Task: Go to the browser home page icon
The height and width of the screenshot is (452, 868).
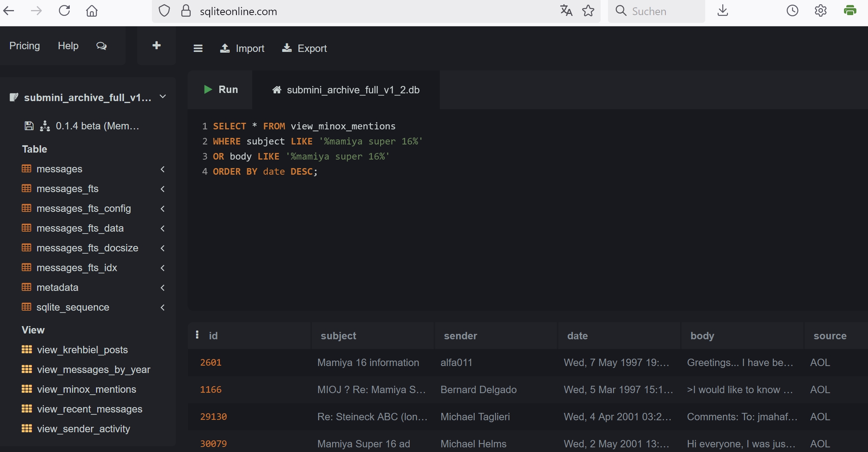Action: [92, 11]
